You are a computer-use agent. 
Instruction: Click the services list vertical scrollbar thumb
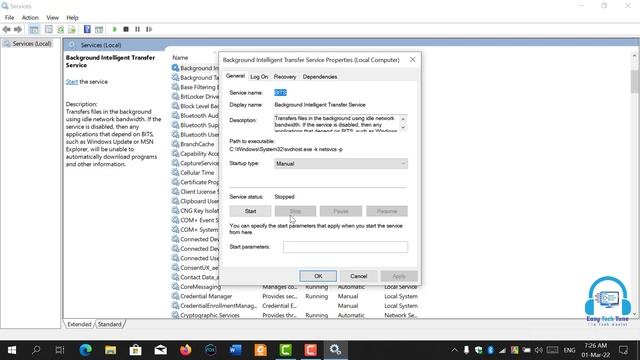(x=634, y=82)
